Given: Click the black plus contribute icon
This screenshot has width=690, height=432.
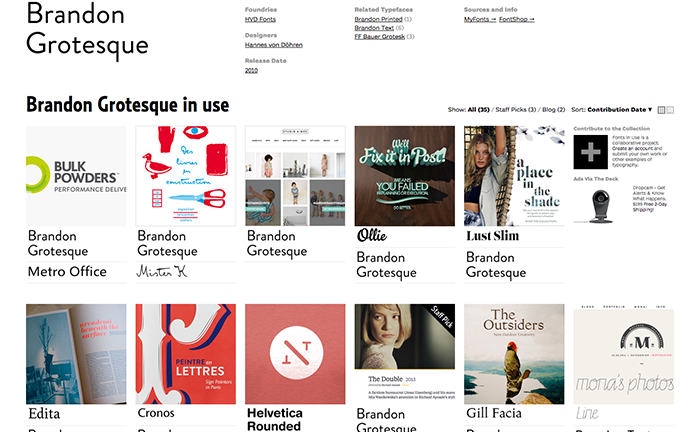Looking at the screenshot, I should (x=590, y=152).
